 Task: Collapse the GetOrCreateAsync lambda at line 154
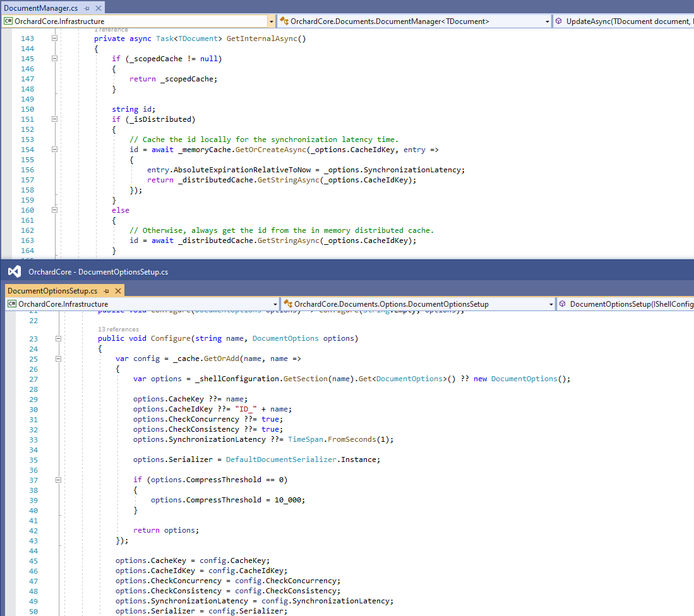[x=54, y=150]
